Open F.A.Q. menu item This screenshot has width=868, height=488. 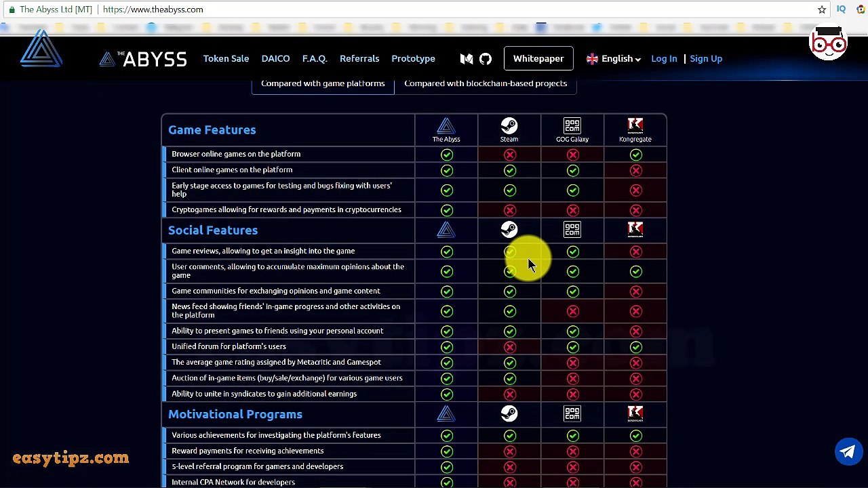[x=315, y=59]
